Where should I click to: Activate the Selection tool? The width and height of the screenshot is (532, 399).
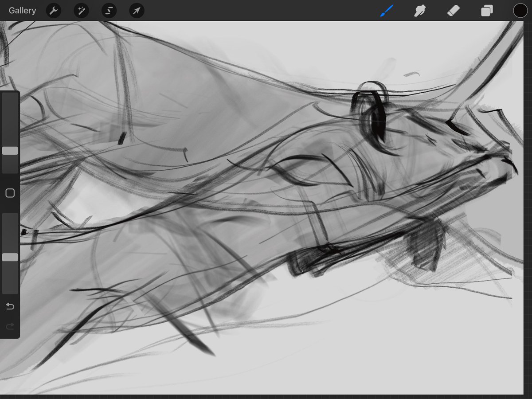coord(109,11)
